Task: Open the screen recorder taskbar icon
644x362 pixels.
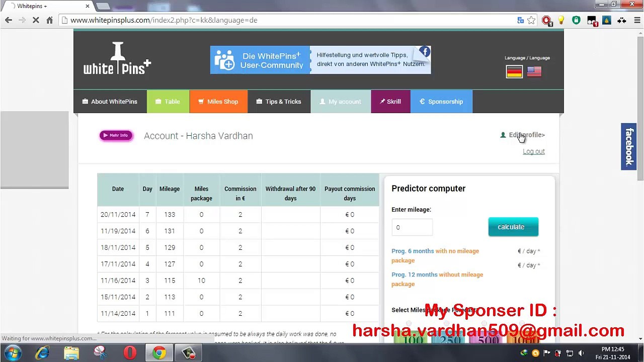Action: [189, 353]
